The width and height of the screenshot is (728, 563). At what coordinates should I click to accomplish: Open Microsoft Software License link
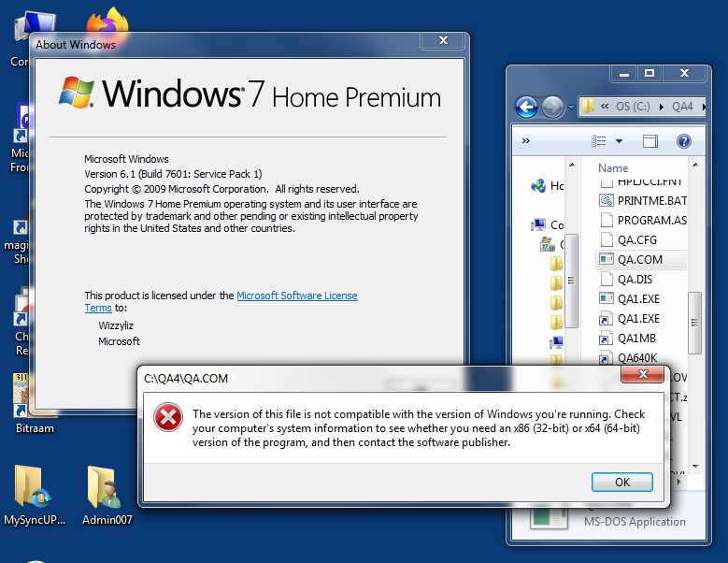(296, 296)
